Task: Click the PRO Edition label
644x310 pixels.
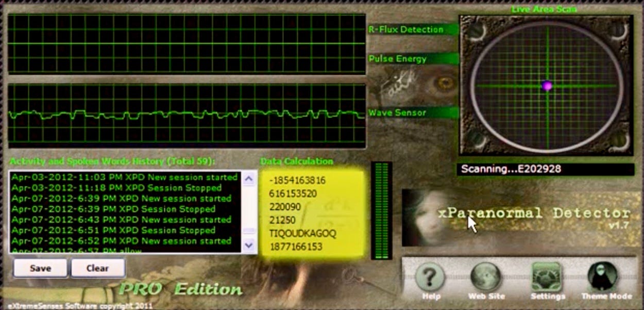Action: click(181, 289)
